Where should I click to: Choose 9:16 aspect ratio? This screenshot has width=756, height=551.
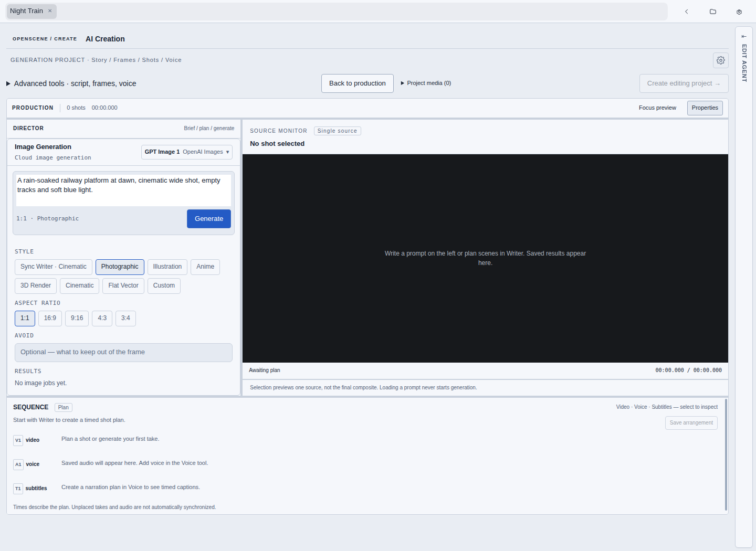click(x=77, y=319)
